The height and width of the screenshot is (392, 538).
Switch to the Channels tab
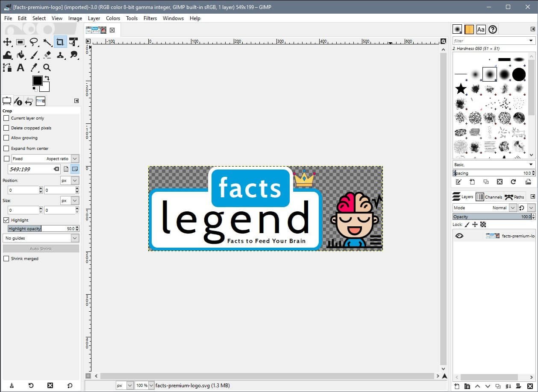pyautogui.click(x=489, y=197)
